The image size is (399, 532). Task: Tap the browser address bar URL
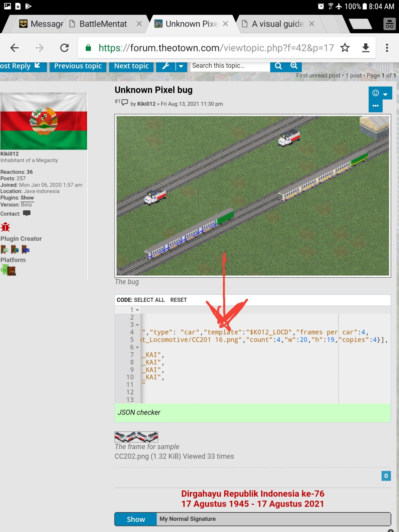[216, 48]
